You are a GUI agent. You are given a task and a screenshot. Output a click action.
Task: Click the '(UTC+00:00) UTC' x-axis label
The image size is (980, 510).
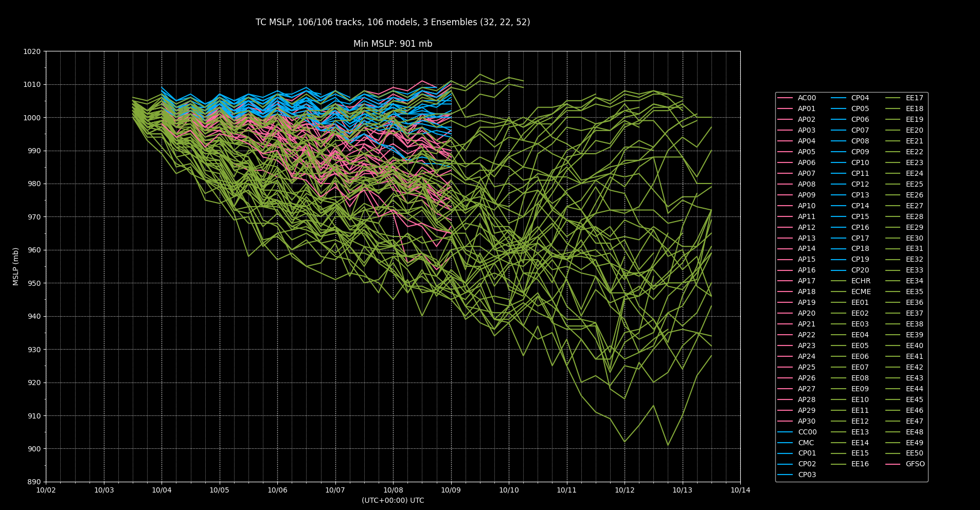coord(393,500)
